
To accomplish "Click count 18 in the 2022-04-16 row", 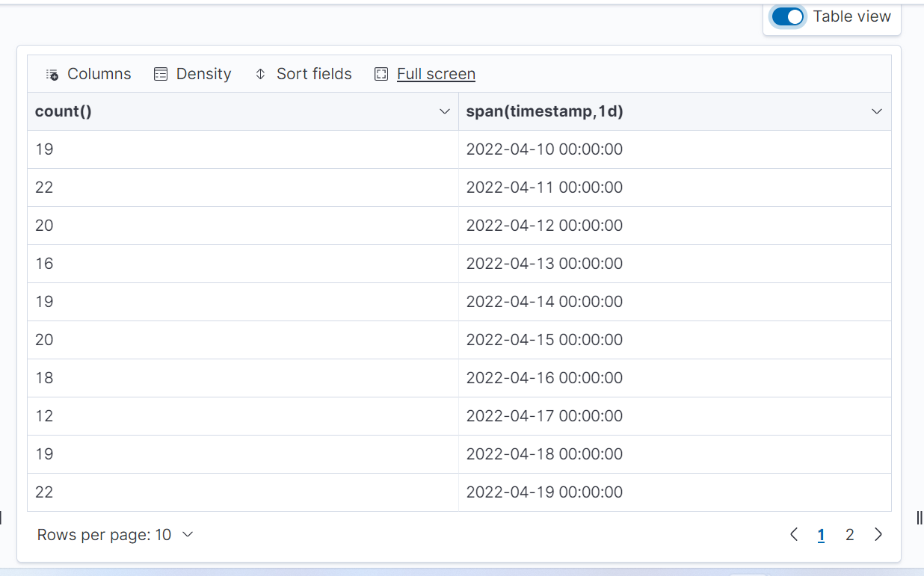I will [x=243, y=378].
